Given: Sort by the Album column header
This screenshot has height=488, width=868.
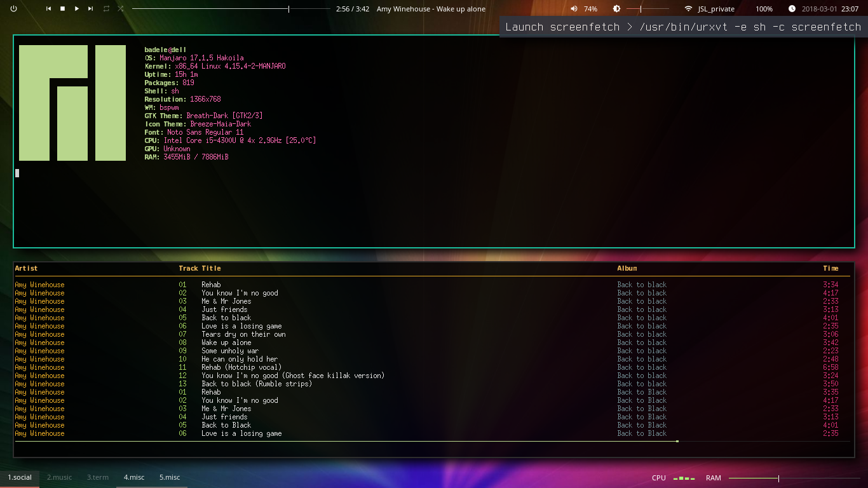Looking at the screenshot, I should pyautogui.click(x=627, y=268).
